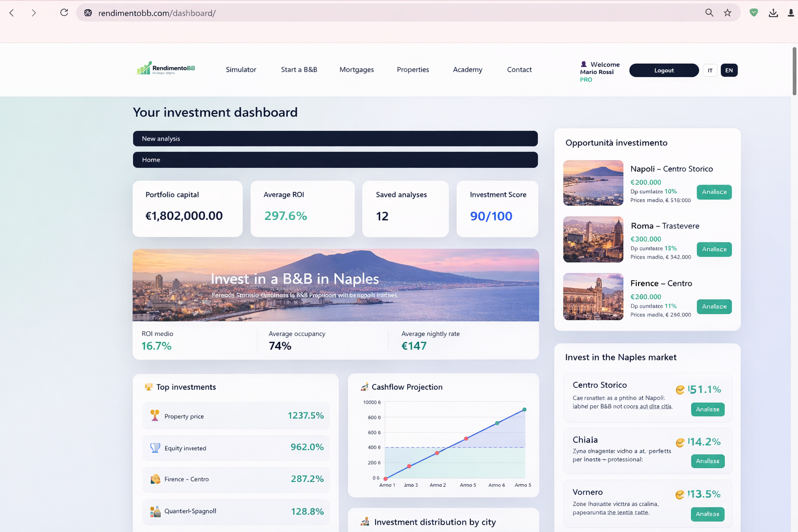Bookmark this page with the star icon
Viewport: 798px width, 532px height.
click(727, 12)
